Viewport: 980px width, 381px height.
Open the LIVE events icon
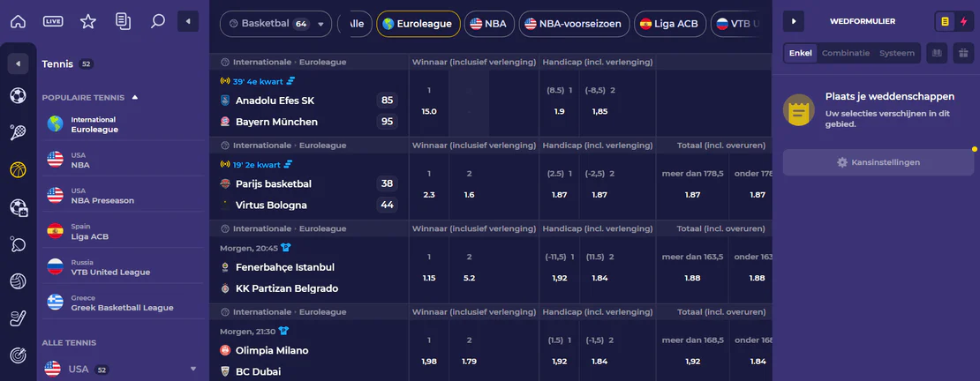point(53,21)
